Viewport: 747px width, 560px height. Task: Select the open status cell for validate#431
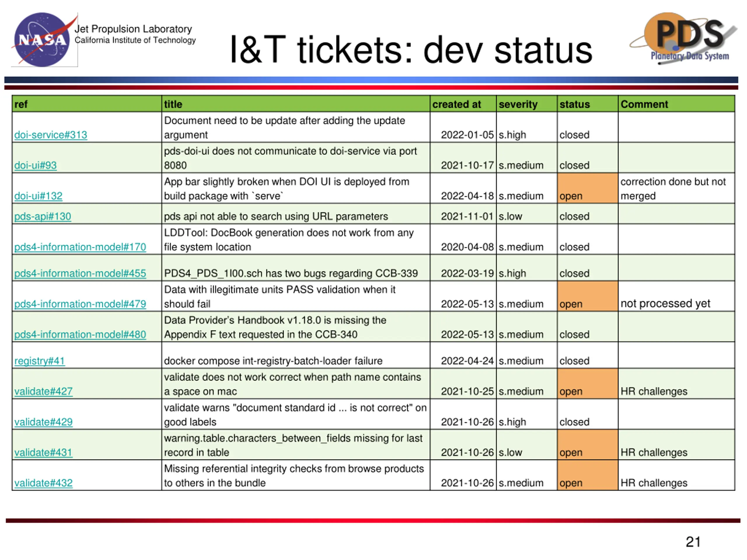tap(588, 444)
